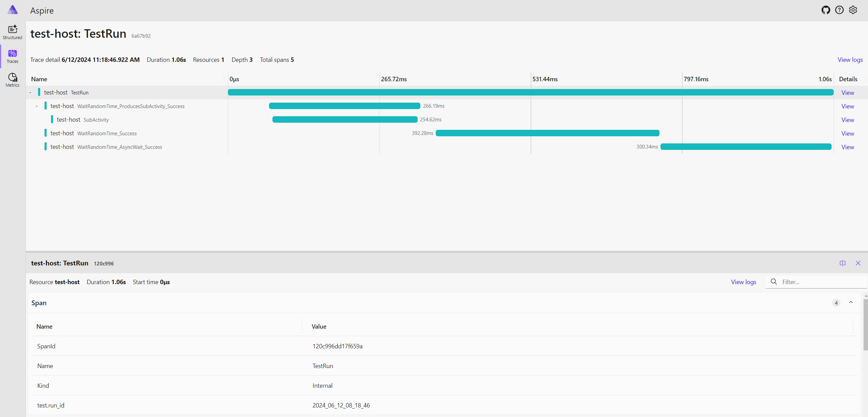This screenshot has width=868, height=417.
Task: Open the Structured logs page
Action: pos(13,33)
